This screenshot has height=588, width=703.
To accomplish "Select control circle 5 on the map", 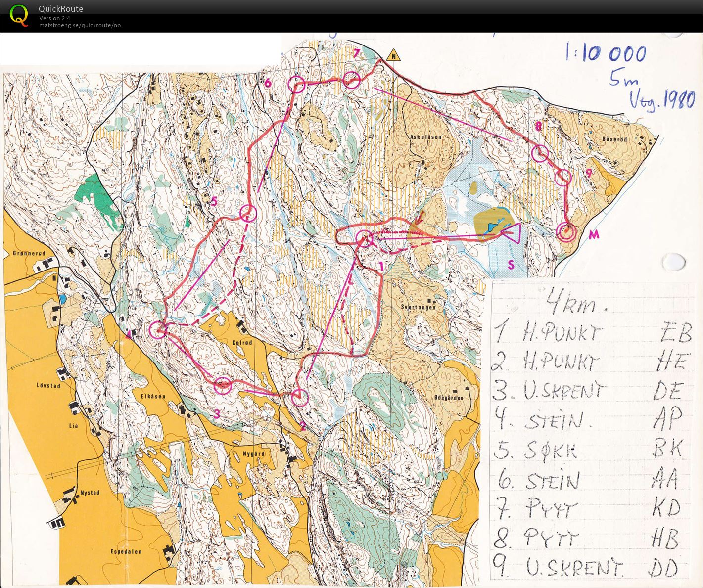I will pyautogui.click(x=248, y=214).
